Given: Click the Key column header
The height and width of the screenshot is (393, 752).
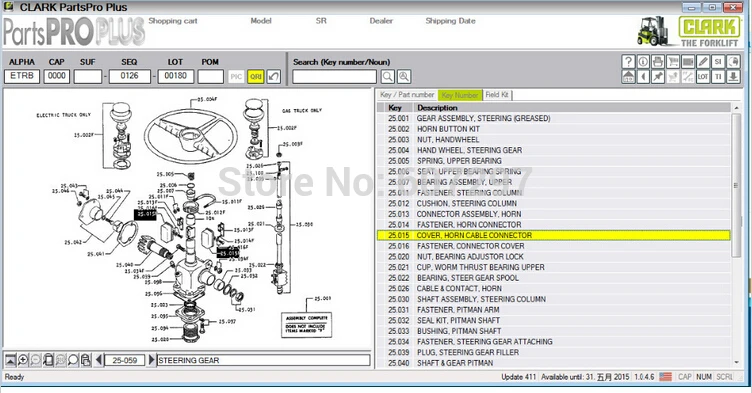Looking at the screenshot, I should point(395,107).
